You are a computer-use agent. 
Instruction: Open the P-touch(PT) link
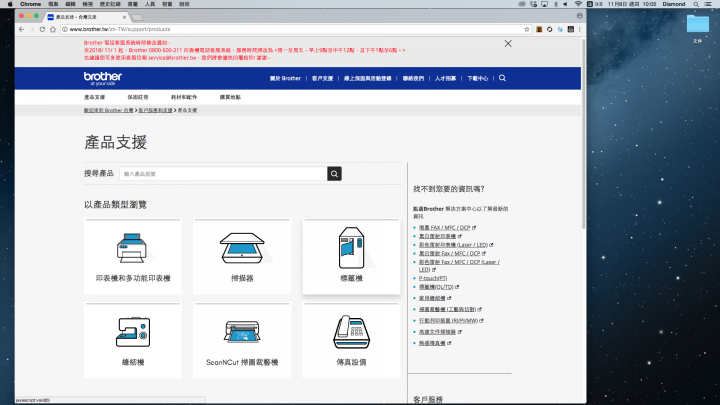pyautogui.click(x=433, y=278)
